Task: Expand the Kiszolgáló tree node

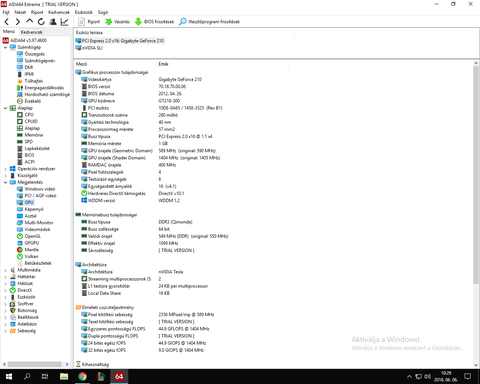Action: coord(5,176)
